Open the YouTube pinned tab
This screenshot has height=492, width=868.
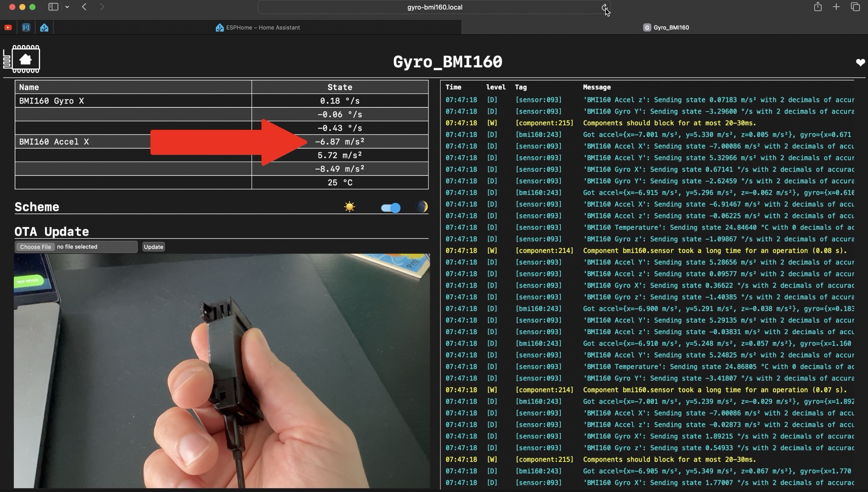click(x=8, y=28)
